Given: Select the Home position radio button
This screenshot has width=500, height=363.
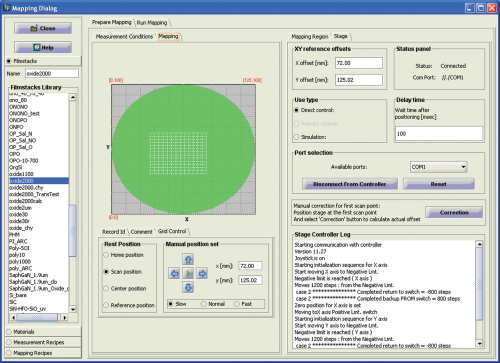Looking at the screenshot, I should pos(106,255).
